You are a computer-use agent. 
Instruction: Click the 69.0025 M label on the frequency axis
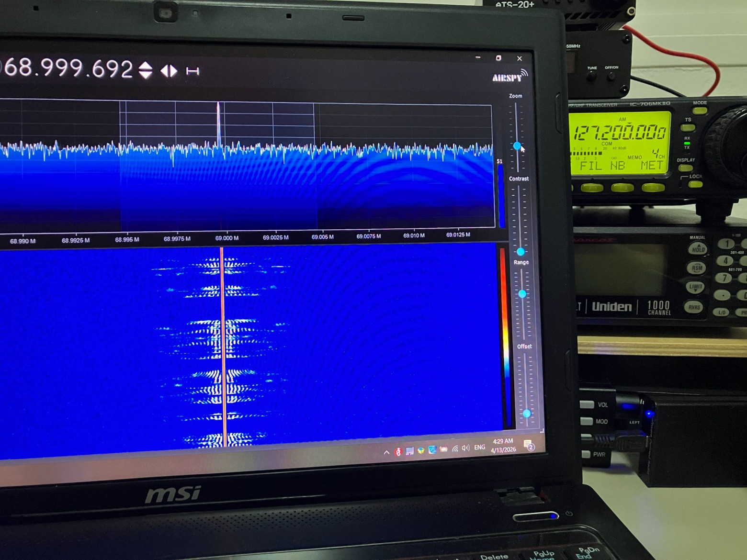pos(275,237)
